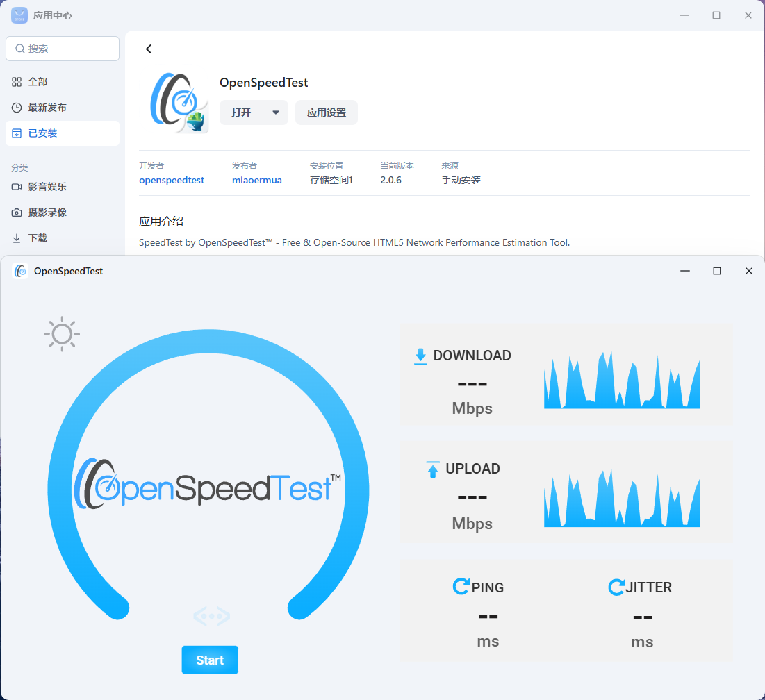Click the connection arrows icon above Start
Viewport: 765px width, 700px height.
(x=211, y=616)
